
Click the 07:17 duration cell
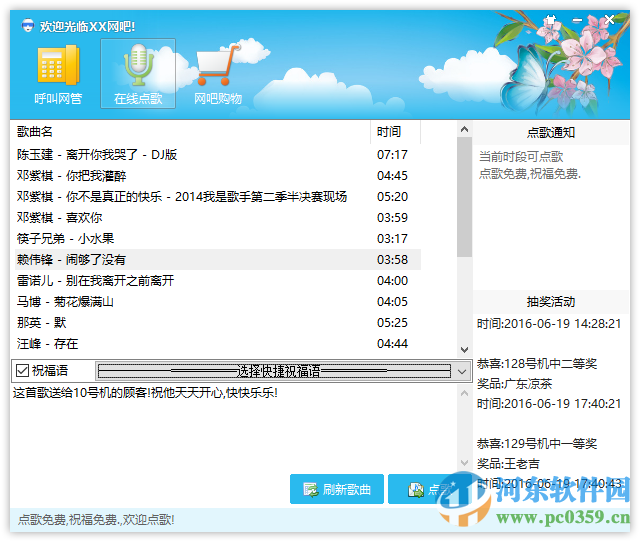392,155
